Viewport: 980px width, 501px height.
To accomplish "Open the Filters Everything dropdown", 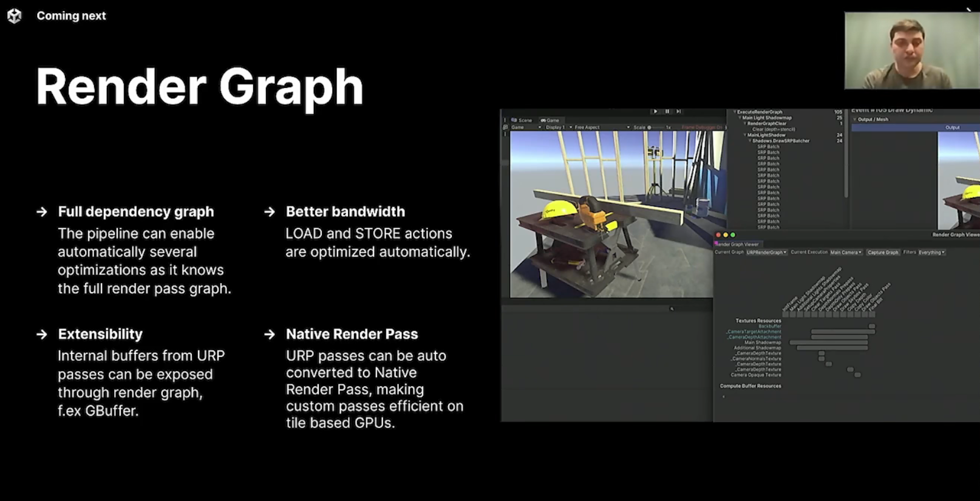I will coord(931,252).
